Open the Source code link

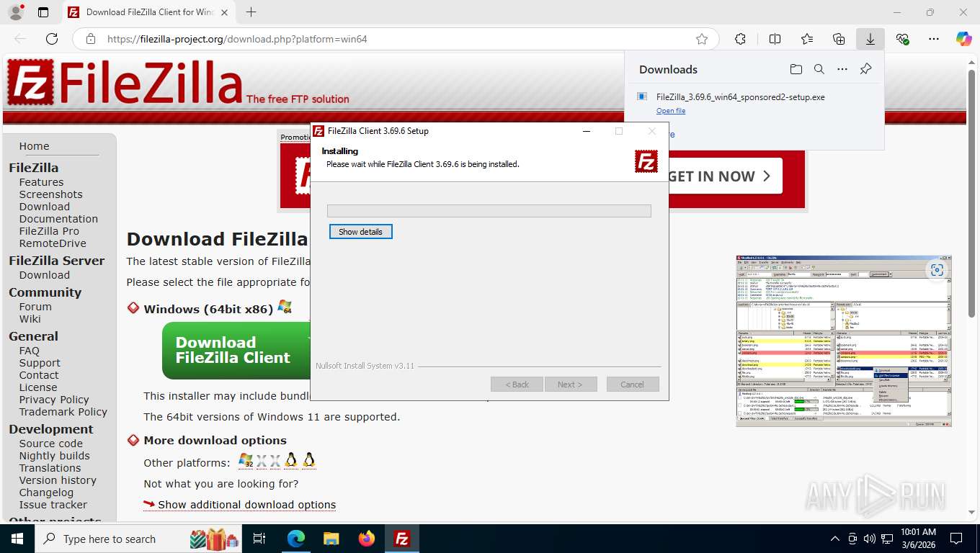point(50,444)
